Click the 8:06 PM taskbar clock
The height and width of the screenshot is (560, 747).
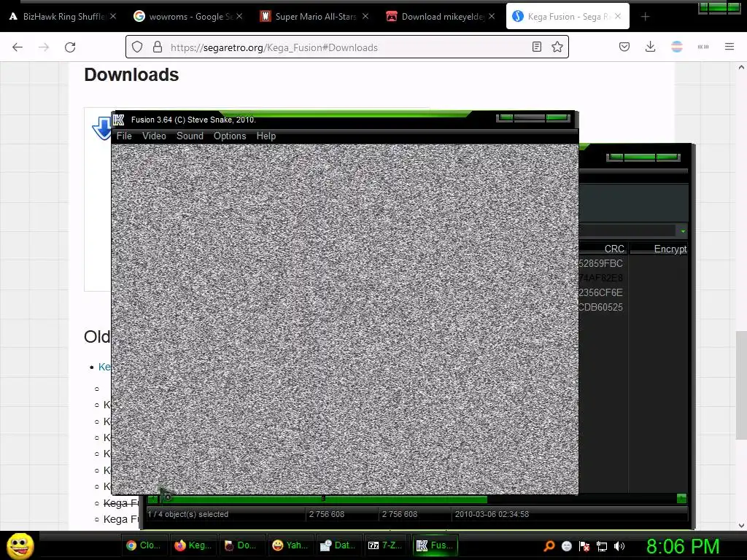tap(683, 546)
